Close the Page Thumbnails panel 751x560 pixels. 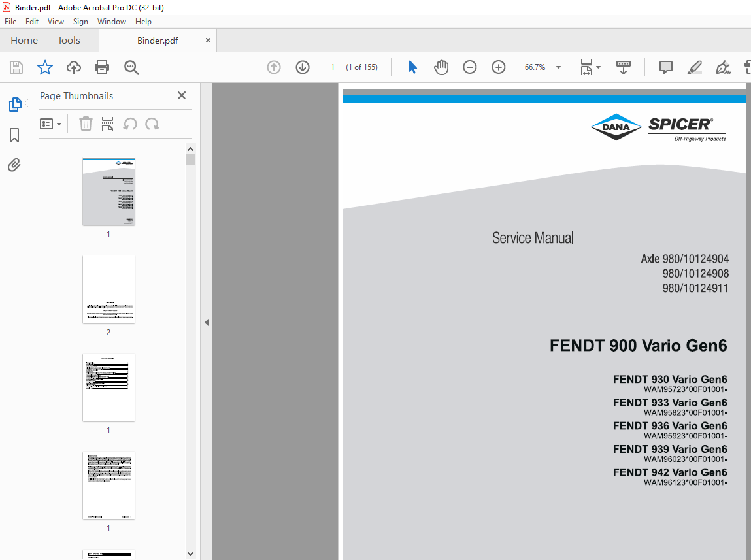[x=182, y=95]
